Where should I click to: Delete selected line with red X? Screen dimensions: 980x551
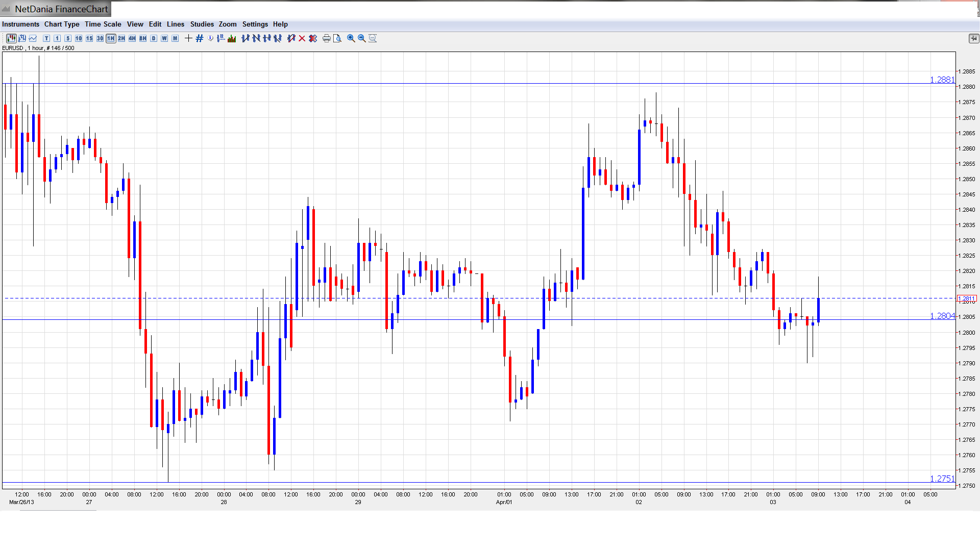click(302, 38)
